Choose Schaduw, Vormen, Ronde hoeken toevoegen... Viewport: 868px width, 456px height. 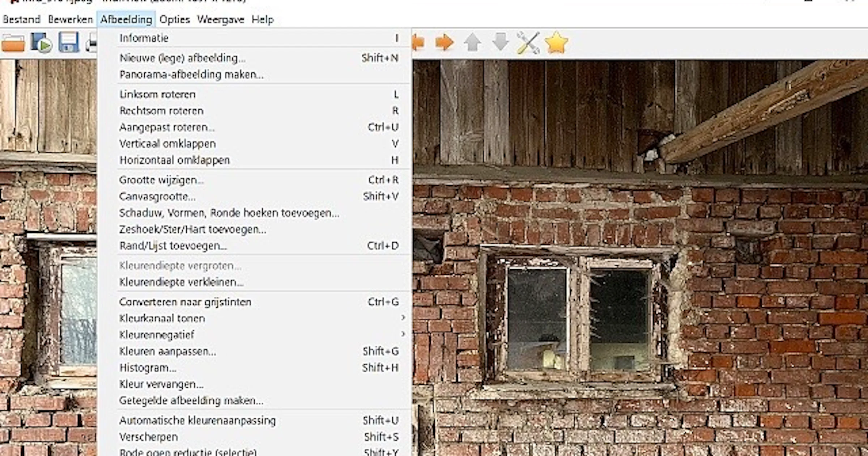click(255, 213)
